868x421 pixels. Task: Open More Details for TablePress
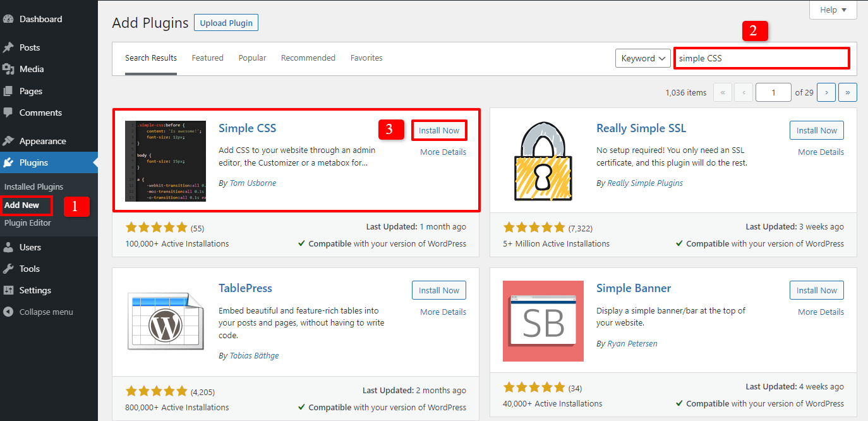[x=443, y=312]
